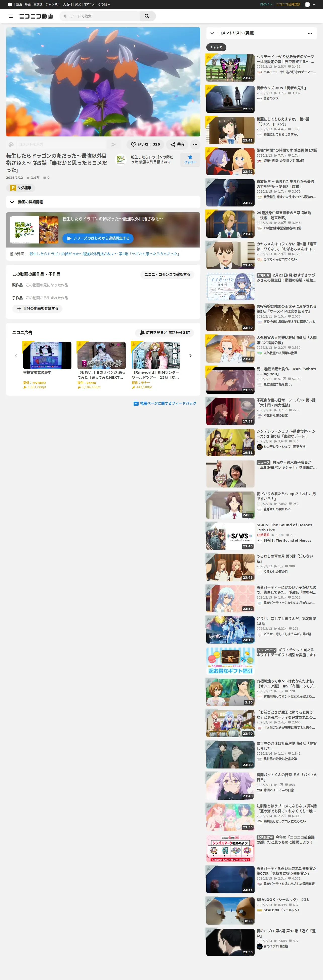
Task: Open the hamburger side menu
Action: click(x=11, y=16)
